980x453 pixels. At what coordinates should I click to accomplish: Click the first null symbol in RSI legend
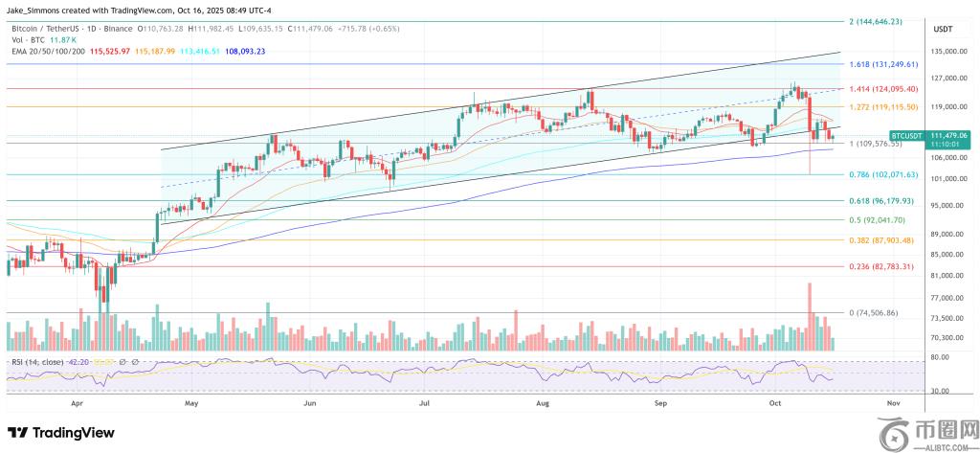[x=122, y=361]
